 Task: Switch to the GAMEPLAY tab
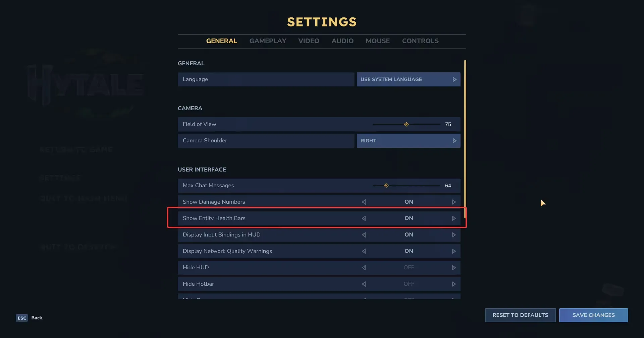(x=268, y=41)
